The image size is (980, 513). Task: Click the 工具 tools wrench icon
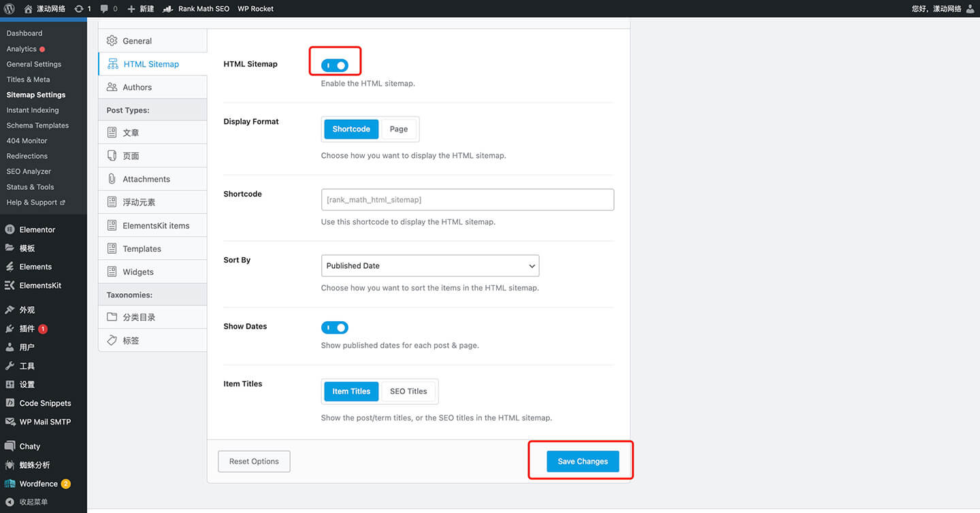(x=10, y=366)
